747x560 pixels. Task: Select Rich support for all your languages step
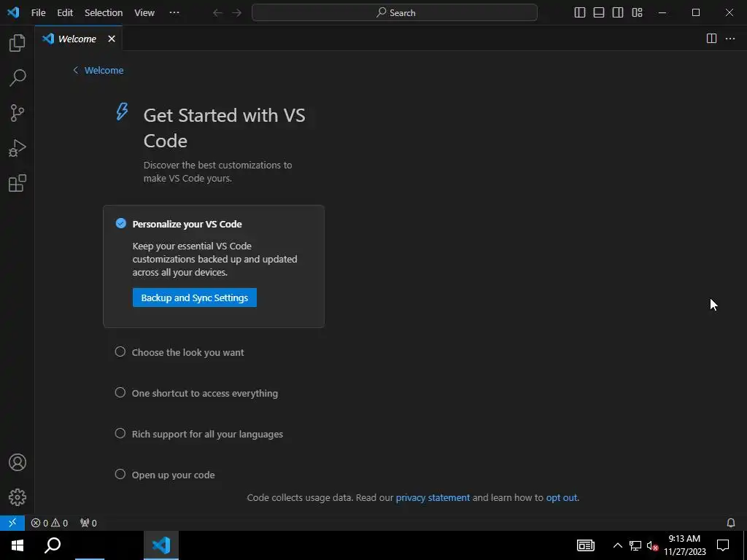pos(199,434)
